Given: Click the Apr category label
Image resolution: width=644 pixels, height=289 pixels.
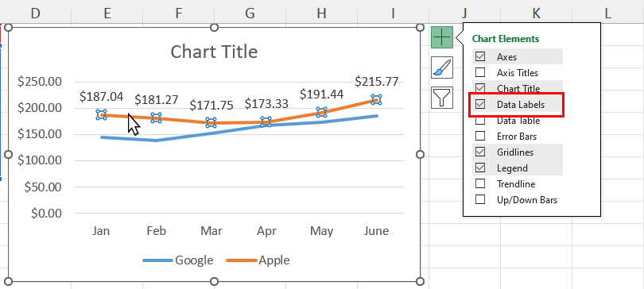Looking at the screenshot, I should click(266, 231).
